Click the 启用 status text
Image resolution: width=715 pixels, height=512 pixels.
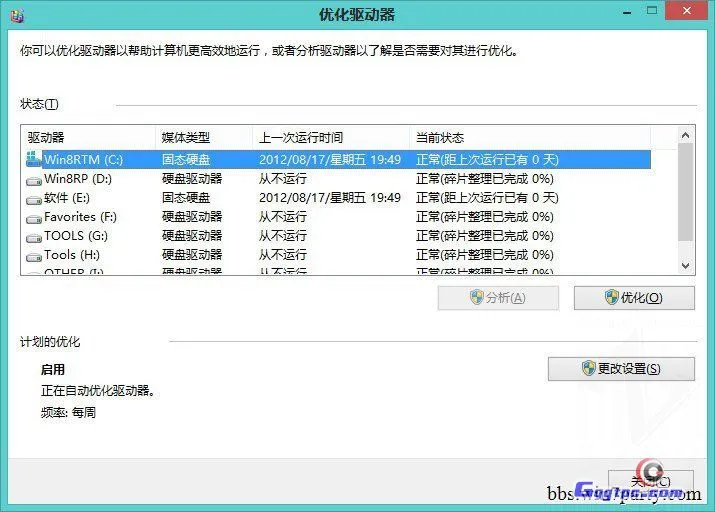(x=53, y=369)
